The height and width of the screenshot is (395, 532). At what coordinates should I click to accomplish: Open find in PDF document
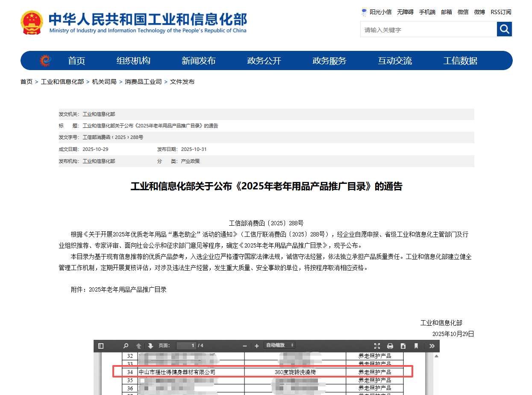click(x=126, y=346)
